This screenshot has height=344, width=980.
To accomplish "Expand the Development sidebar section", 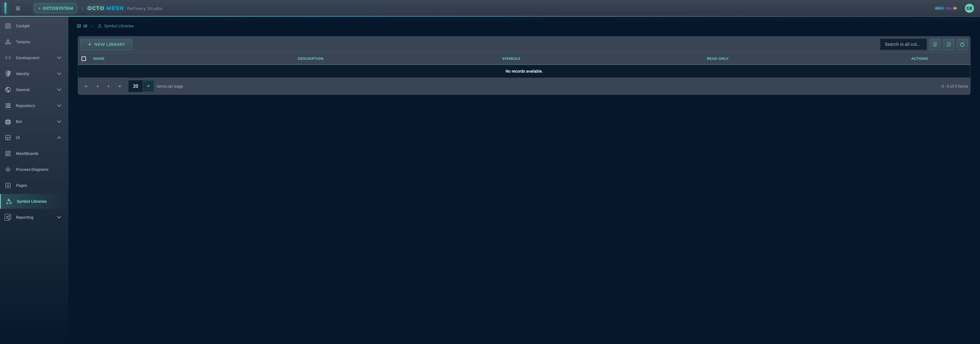I will coord(34,58).
